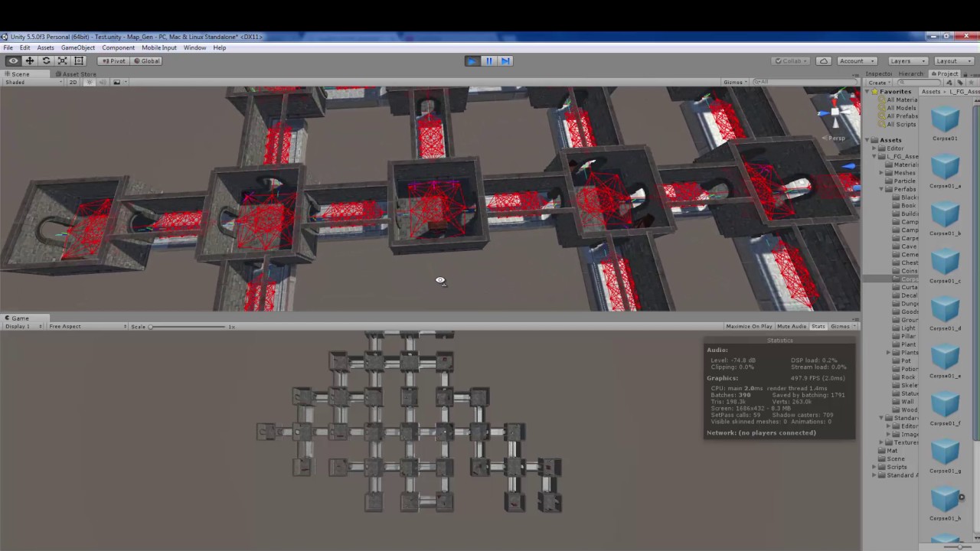Select the Corpse01_c prefab thumbnail
980x551 pixels.
pos(945,263)
